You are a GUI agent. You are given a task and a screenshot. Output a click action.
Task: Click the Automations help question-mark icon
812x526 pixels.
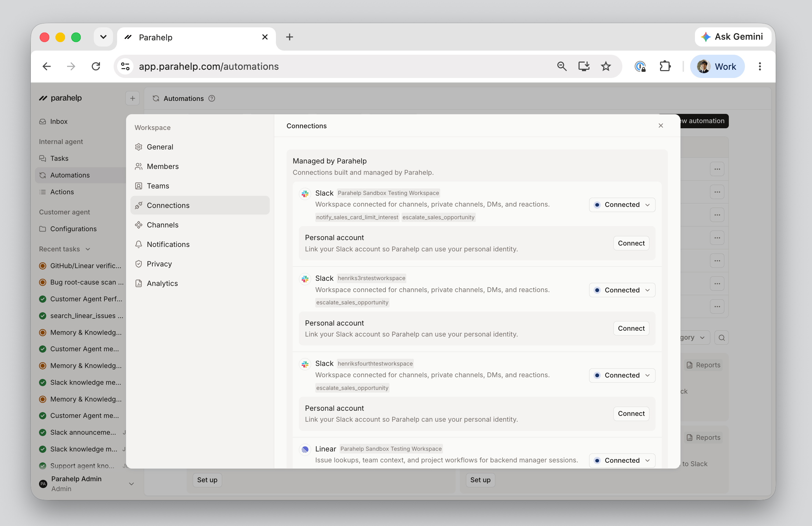point(212,98)
